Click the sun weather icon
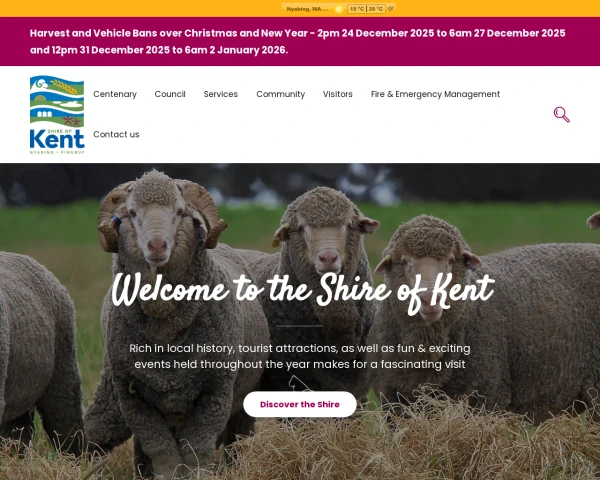 (339, 9)
